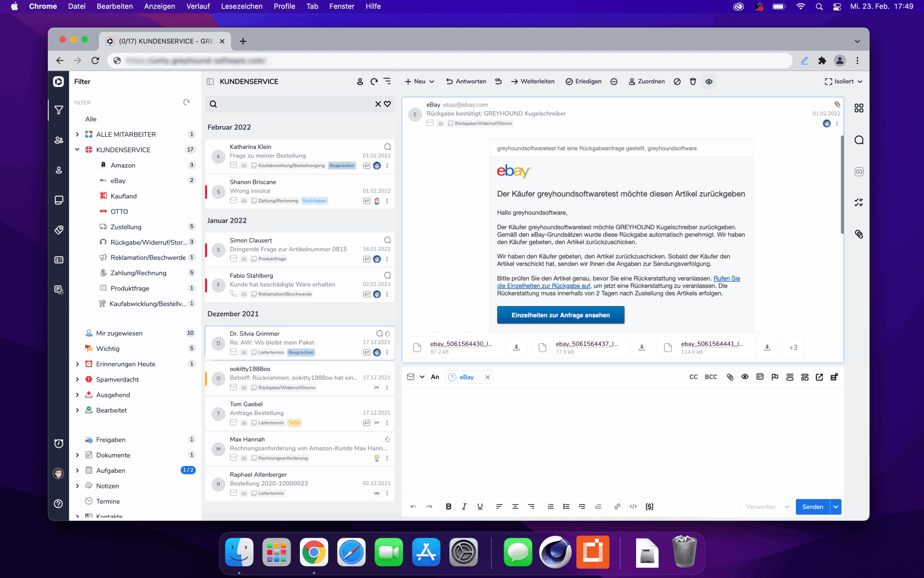This screenshot has width=924, height=578.
Task: Open Chrome from the Dock
Action: point(314,552)
